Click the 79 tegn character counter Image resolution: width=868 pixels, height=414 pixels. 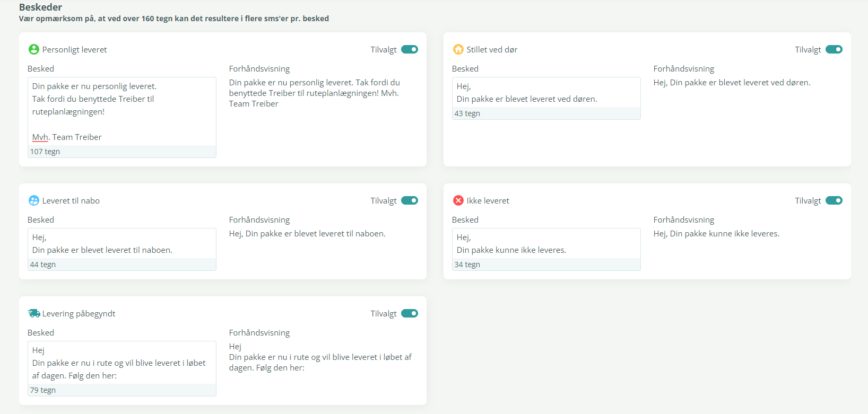click(x=43, y=390)
